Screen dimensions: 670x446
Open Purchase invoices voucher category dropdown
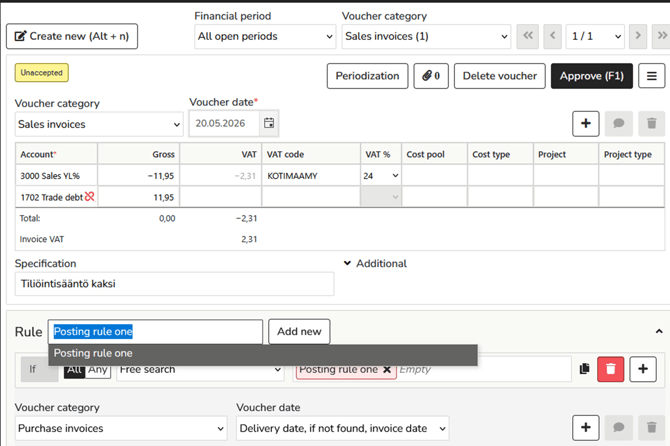pyautogui.click(x=121, y=428)
